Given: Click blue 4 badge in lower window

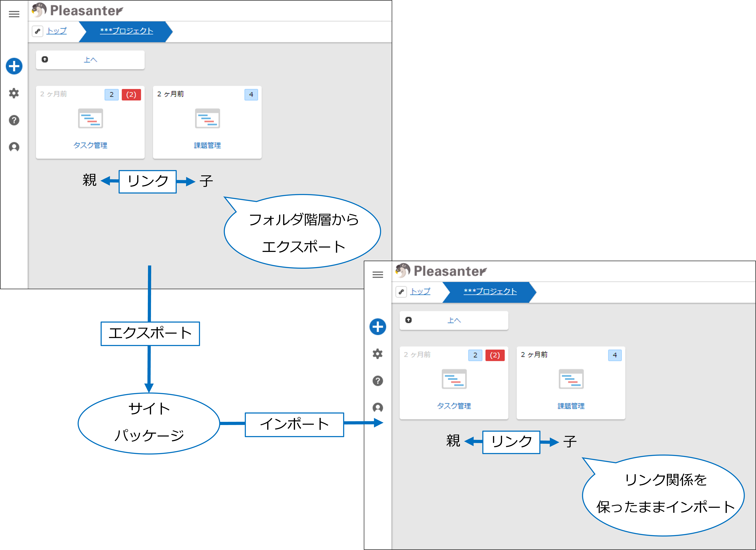Looking at the screenshot, I should point(615,355).
